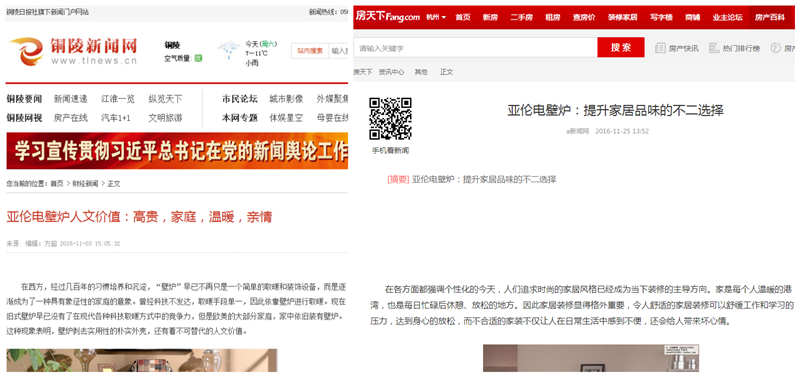800x377 pixels.
Task: Click the QR code for mobile news
Action: pyautogui.click(x=390, y=119)
